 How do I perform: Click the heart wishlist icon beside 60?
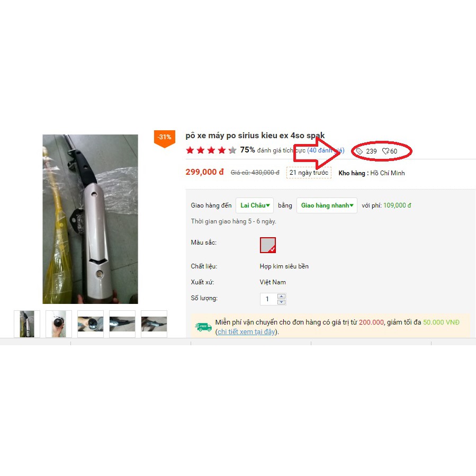(x=385, y=151)
